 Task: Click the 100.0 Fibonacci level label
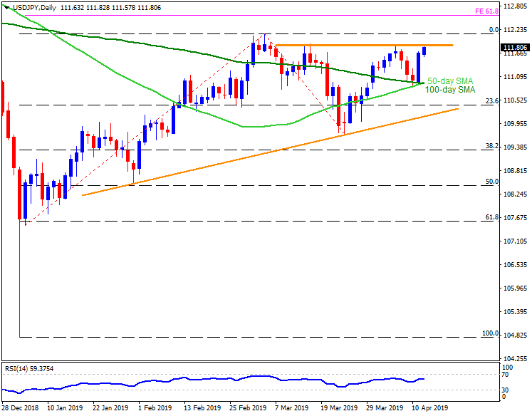(488, 333)
